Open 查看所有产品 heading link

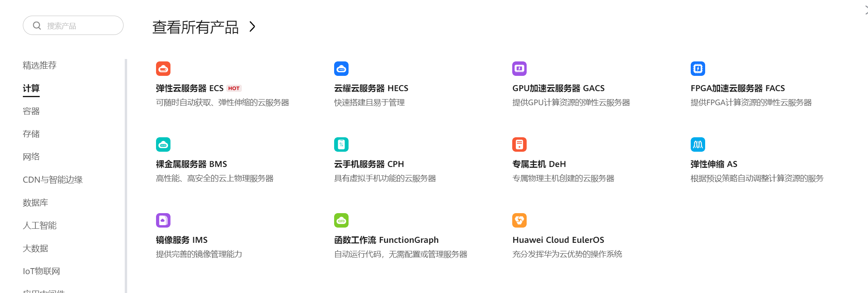[196, 27]
